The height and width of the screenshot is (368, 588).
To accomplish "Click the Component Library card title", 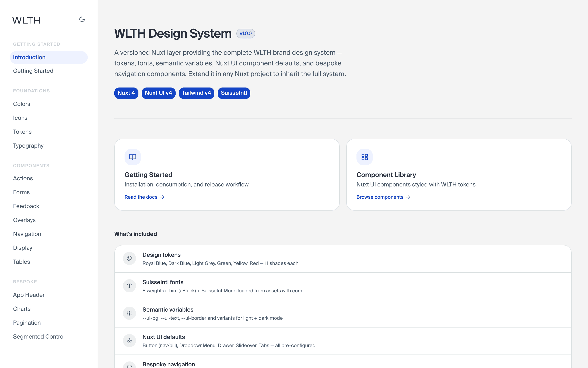I will [x=386, y=175].
